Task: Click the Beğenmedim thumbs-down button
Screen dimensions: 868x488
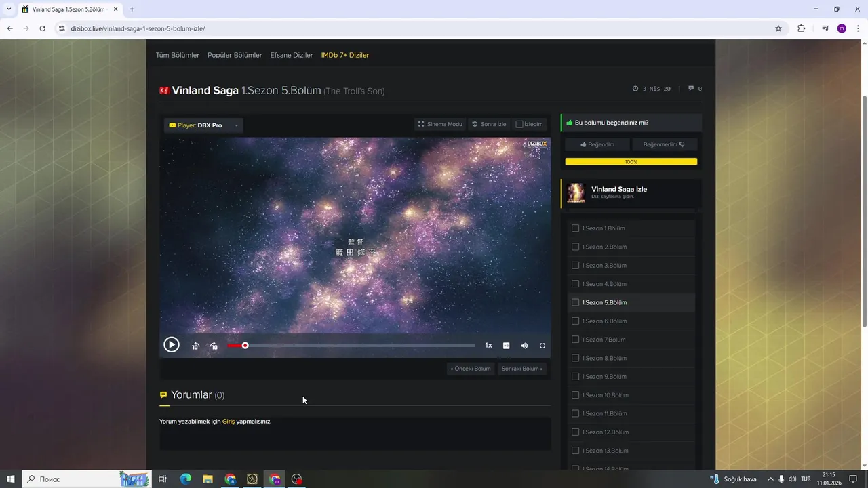Action: [664, 144]
